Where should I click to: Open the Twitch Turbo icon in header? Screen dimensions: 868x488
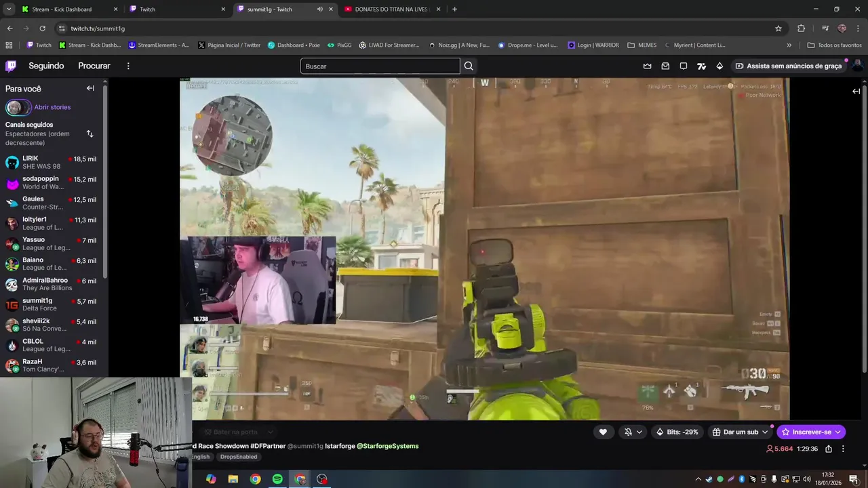[702, 66]
